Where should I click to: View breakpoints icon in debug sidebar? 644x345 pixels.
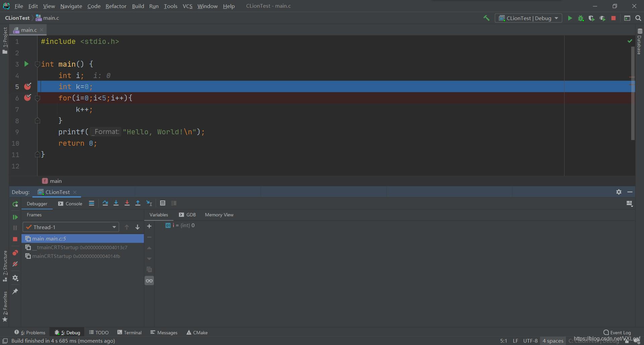[x=15, y=253]
